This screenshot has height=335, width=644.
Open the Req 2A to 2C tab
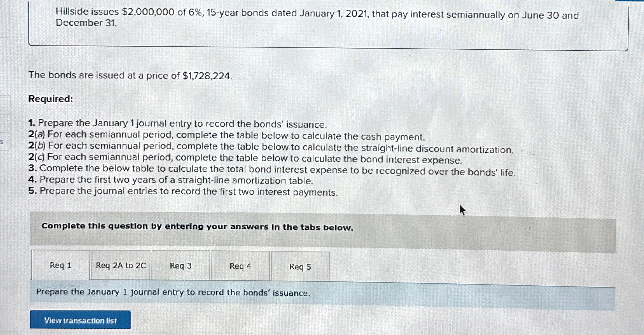120,266
